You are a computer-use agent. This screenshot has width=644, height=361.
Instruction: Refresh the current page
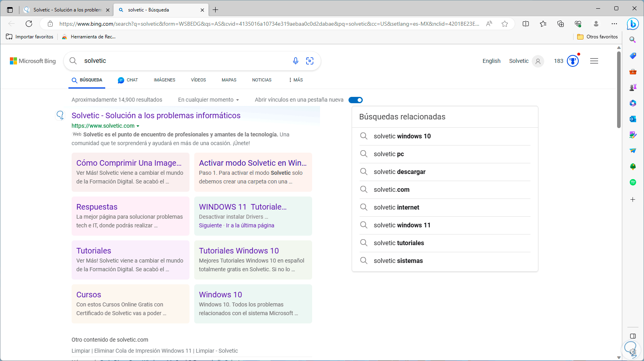point(29,24)
